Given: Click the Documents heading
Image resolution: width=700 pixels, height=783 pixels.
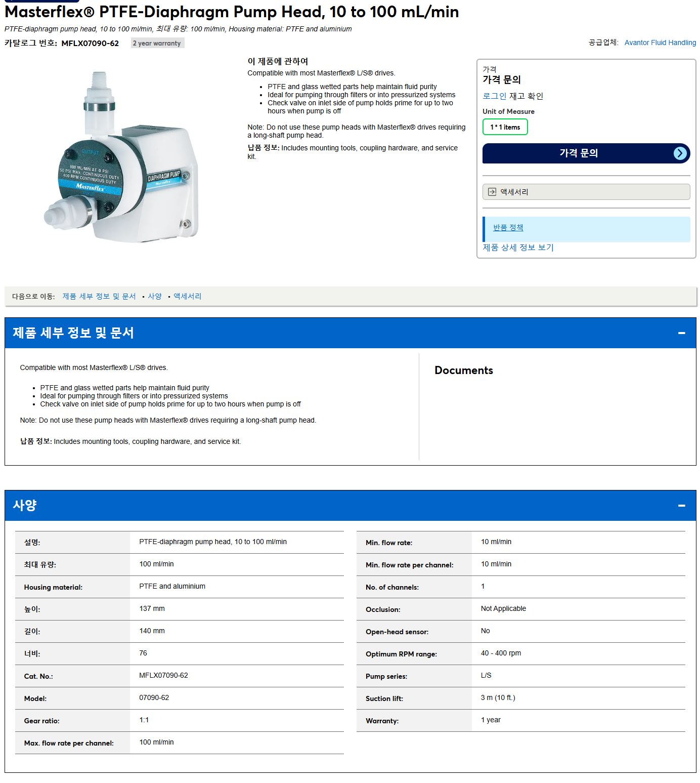Looking at the screenshot, I should click(x=464, y=370).
